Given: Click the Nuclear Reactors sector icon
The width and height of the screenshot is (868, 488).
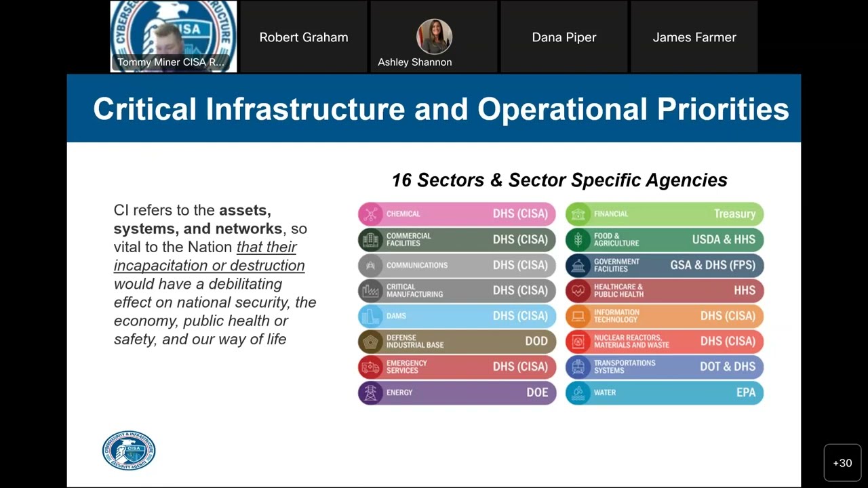Looking at the screenshot, I should pos(578,342).
